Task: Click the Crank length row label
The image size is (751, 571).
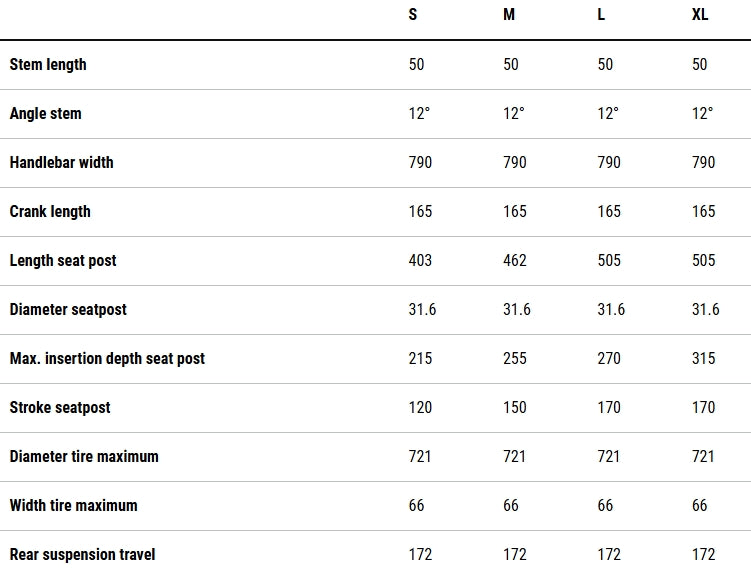Action: (x=50, y=212)
